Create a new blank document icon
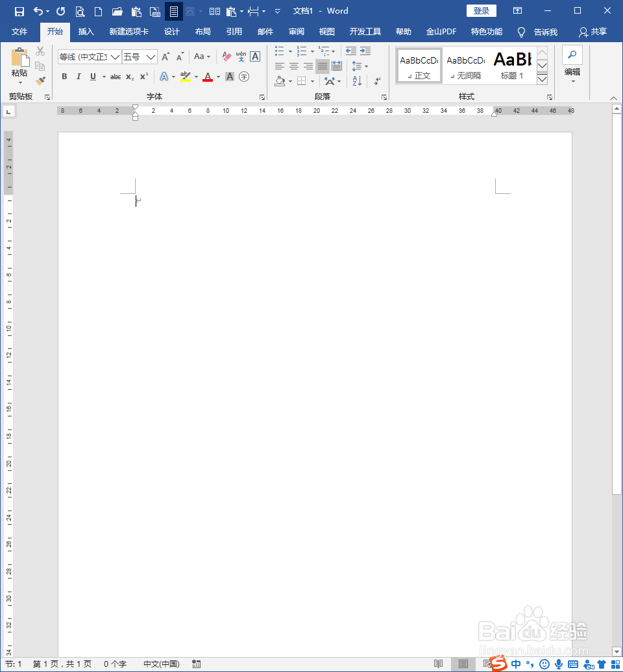 pos(98,11)
